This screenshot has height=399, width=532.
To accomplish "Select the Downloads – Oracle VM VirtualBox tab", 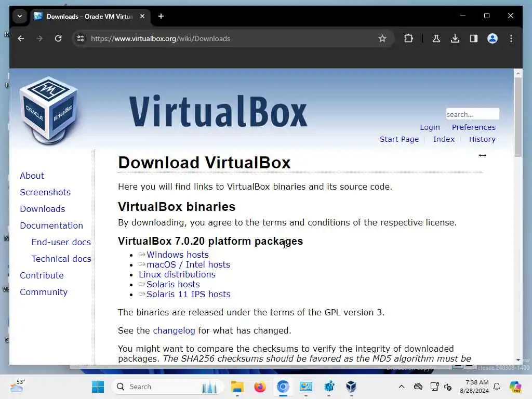I will pyautogui.click(x=90, y=16).
